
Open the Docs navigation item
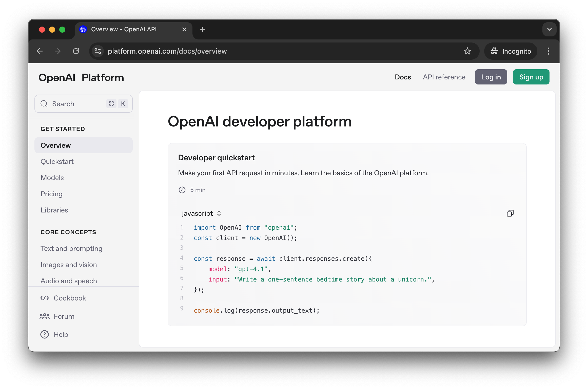coord(403,77)
